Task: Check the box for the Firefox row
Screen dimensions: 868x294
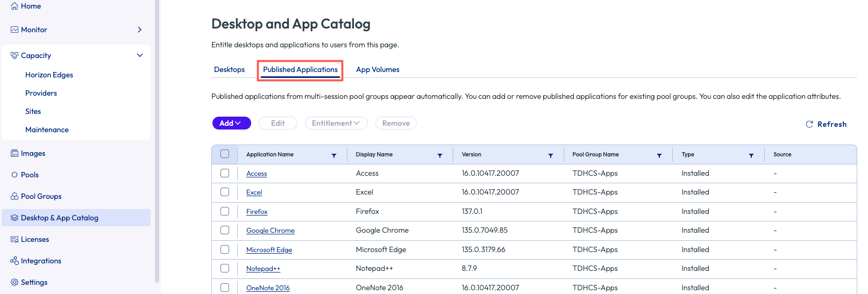Action: coord(225,211)
